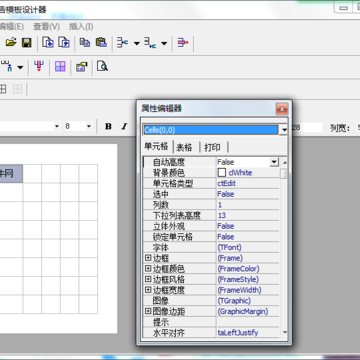Click the delete column red icon
The height and width of the screenshot is (360, 360).
click(39, 66)
